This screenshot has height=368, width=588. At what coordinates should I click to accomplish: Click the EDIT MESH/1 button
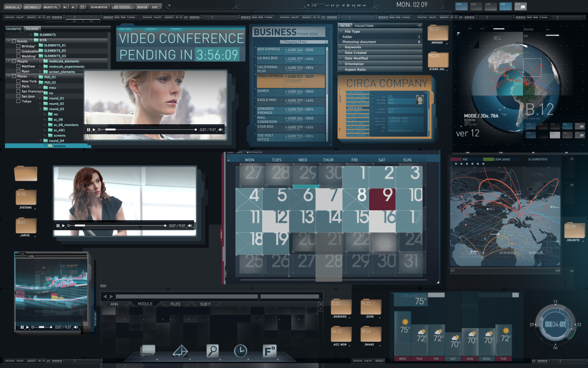pyautogui.click(x=32, y=7)
